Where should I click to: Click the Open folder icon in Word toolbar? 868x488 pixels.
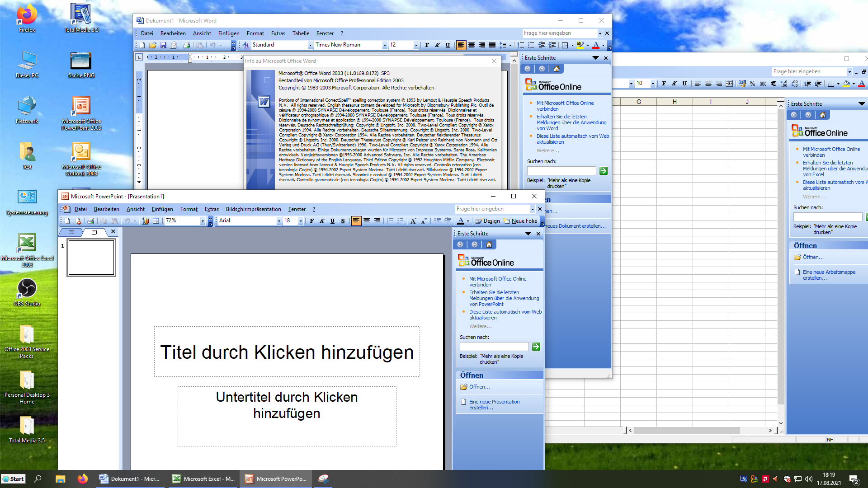[x=153, y=45]
